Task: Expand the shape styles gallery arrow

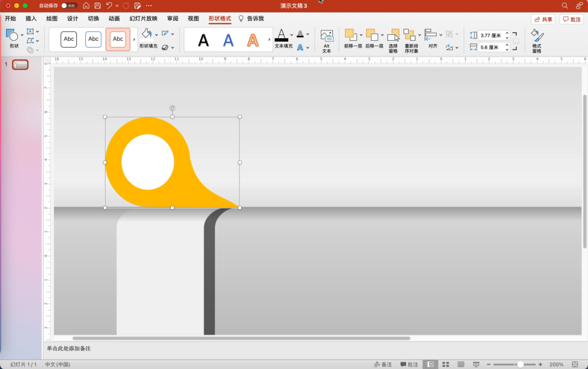Action: pos(134,39)
